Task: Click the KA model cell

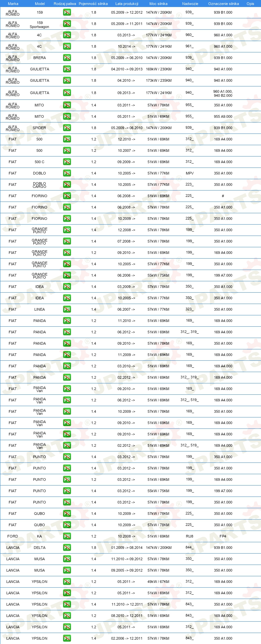Action: 39,536
